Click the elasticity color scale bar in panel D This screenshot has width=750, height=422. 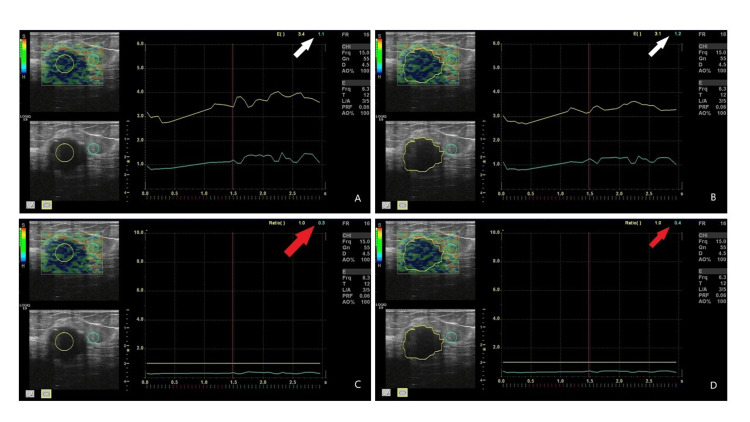tap(379, 245)
